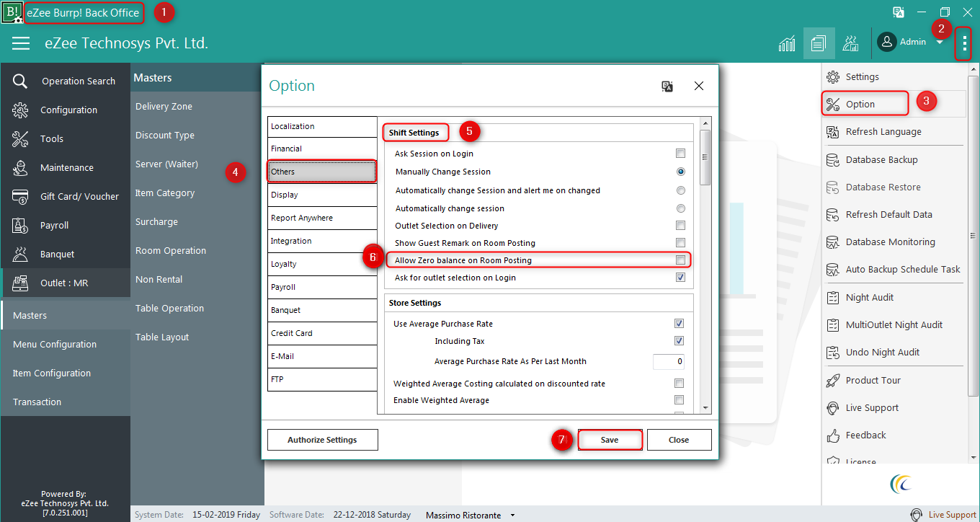
Task: Open Settings from the right menu
Action: pos(894,76)
